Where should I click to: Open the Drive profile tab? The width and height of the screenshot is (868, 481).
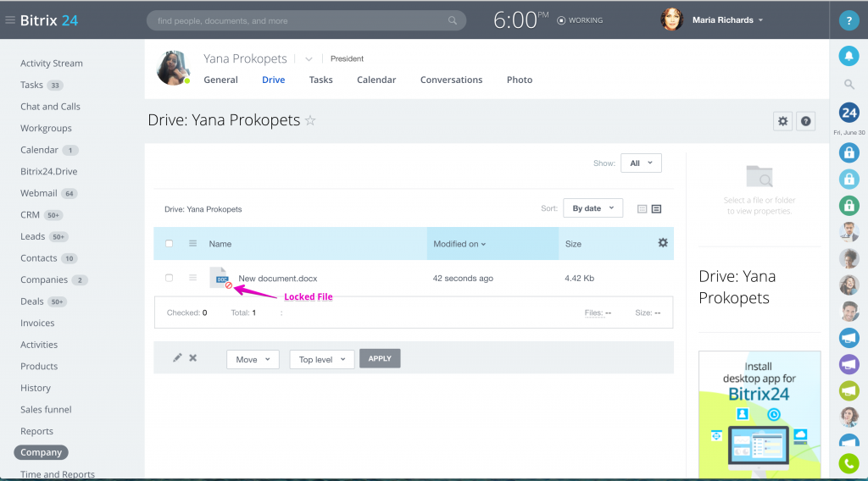(274, 80)
